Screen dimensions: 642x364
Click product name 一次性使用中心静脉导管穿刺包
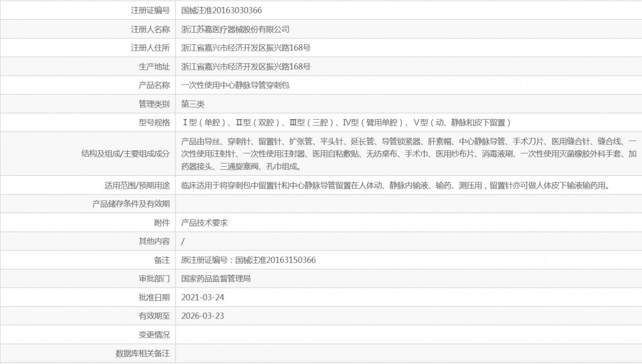point(235,85)
